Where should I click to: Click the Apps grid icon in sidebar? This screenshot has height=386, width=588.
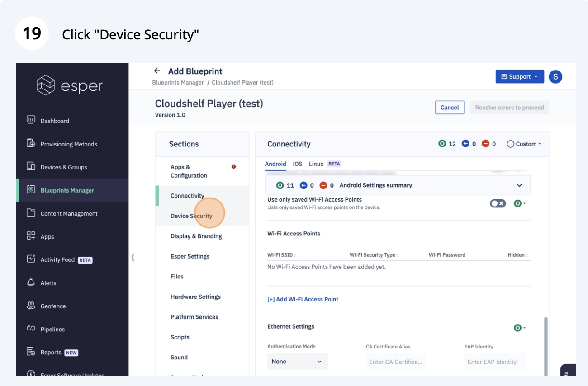(31, 236)
